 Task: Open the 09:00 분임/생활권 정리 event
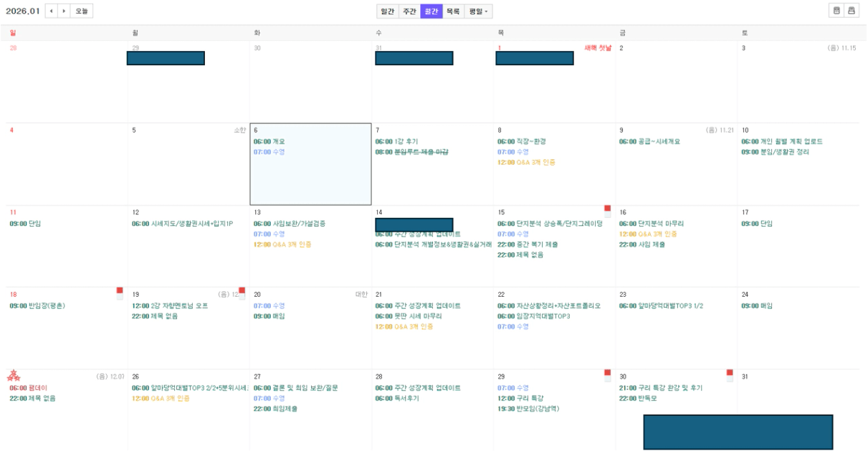click(775, 152)
